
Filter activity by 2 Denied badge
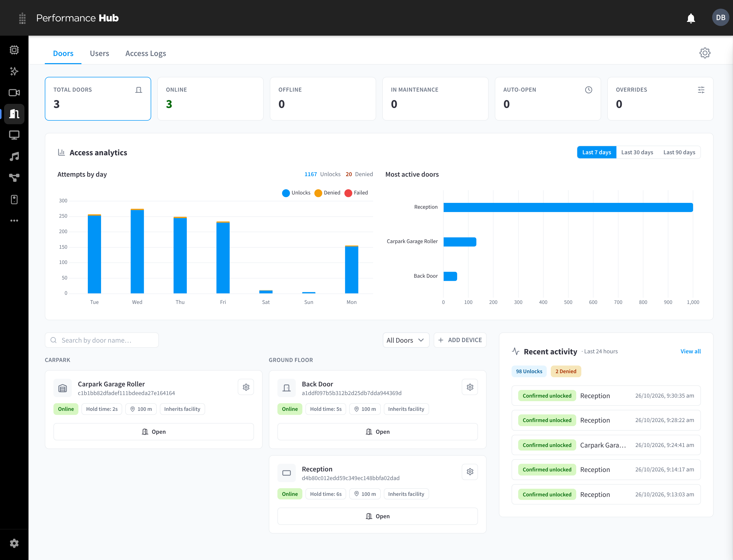[x=566, y=371]
